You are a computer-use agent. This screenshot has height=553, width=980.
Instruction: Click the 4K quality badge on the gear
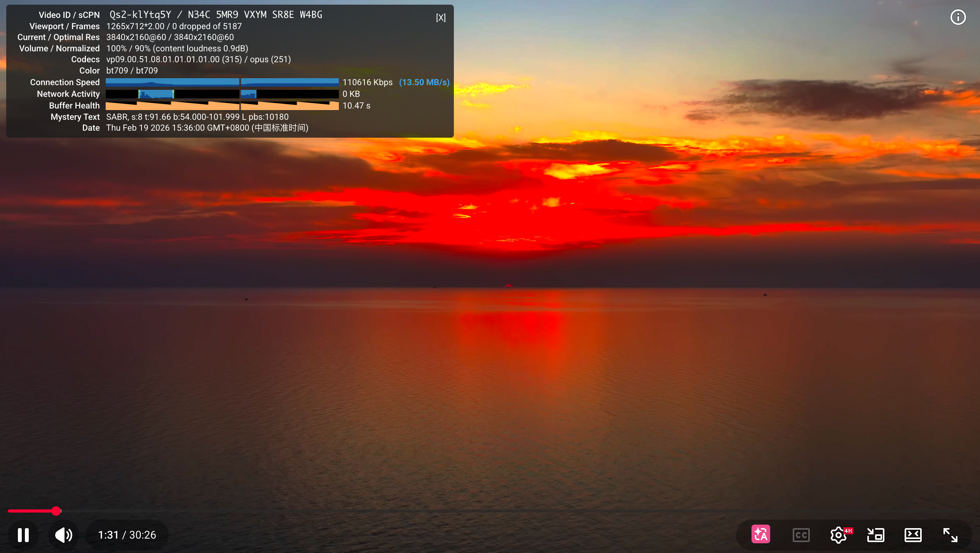coord(848,530)
